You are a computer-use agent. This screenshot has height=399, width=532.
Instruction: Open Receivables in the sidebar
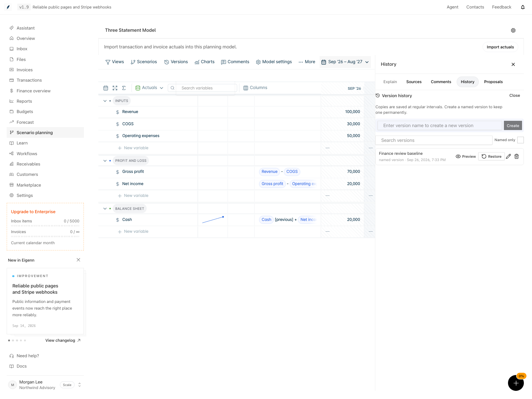click(x=45, y=164)
